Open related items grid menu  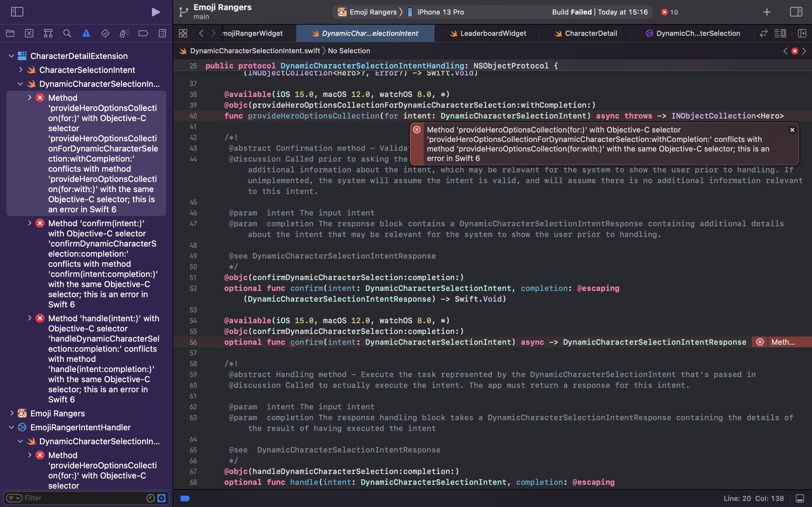(x=183, y=33)
